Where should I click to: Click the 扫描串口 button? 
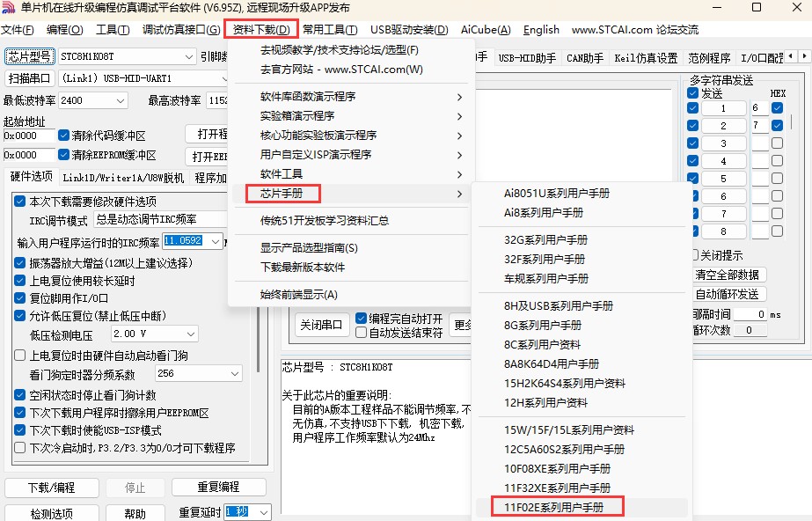tap(30, 78)
